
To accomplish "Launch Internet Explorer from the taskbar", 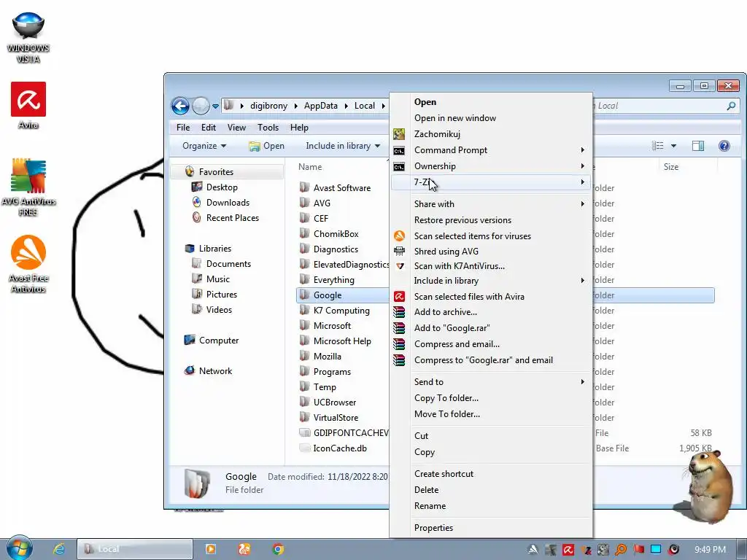I will tap(58, 548).
